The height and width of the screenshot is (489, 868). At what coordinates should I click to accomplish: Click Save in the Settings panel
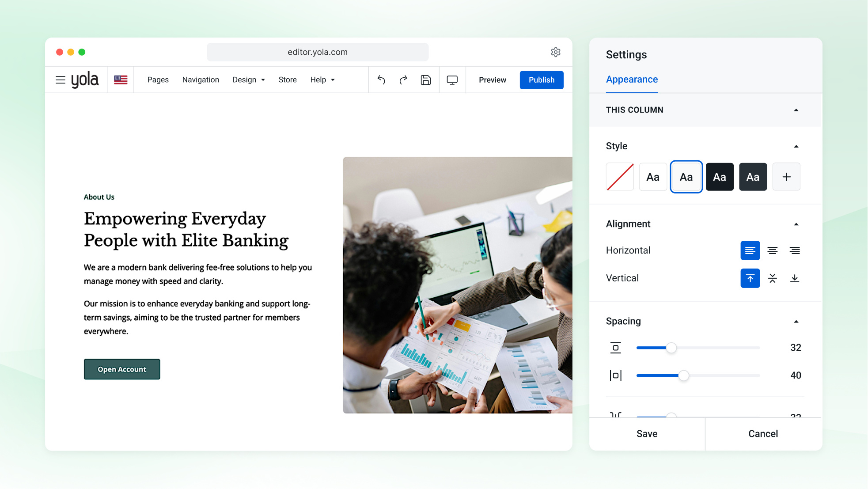click(647, 434)
